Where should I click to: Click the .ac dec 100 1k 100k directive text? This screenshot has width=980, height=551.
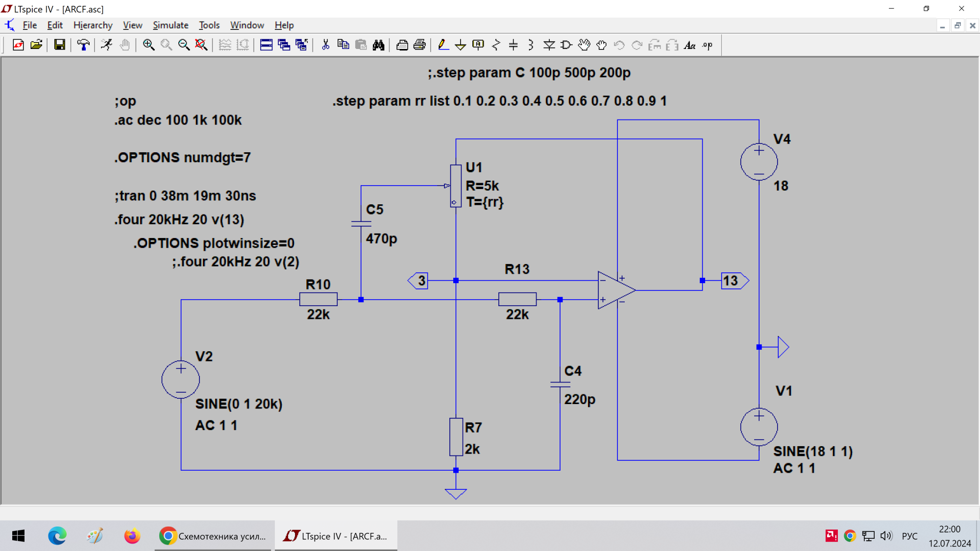(x=178, y=120)
